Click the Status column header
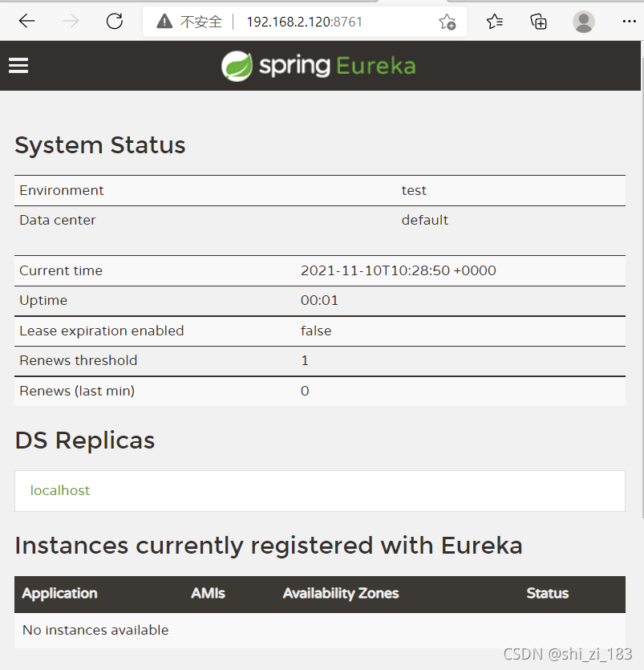This screenshot has width=644, height=670. click(x=547, y=593)
